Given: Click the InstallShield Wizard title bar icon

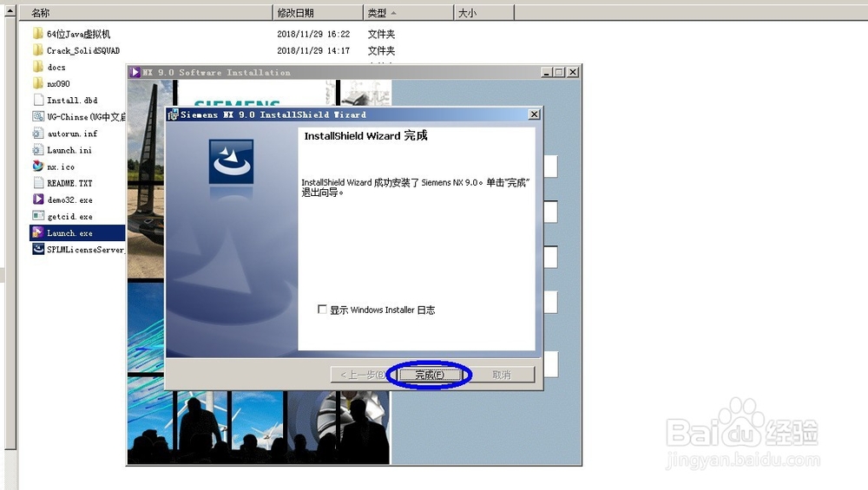Looking at the screenshot, I should tap(173, 114).
